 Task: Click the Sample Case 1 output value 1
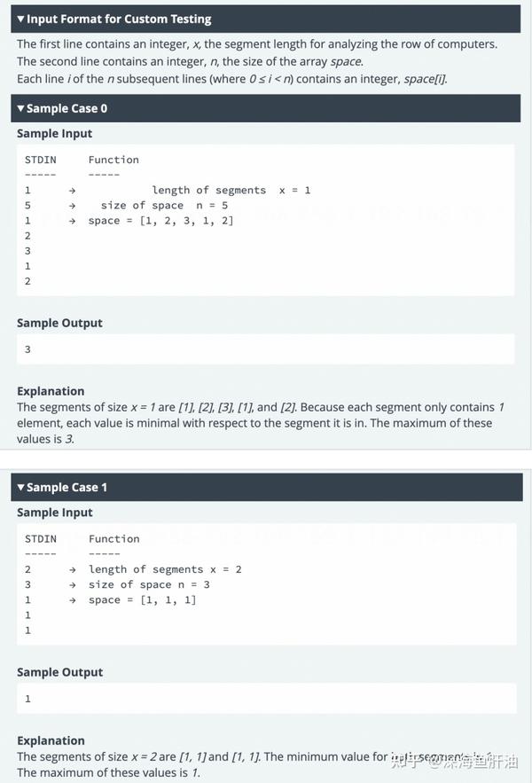point(27,699)
